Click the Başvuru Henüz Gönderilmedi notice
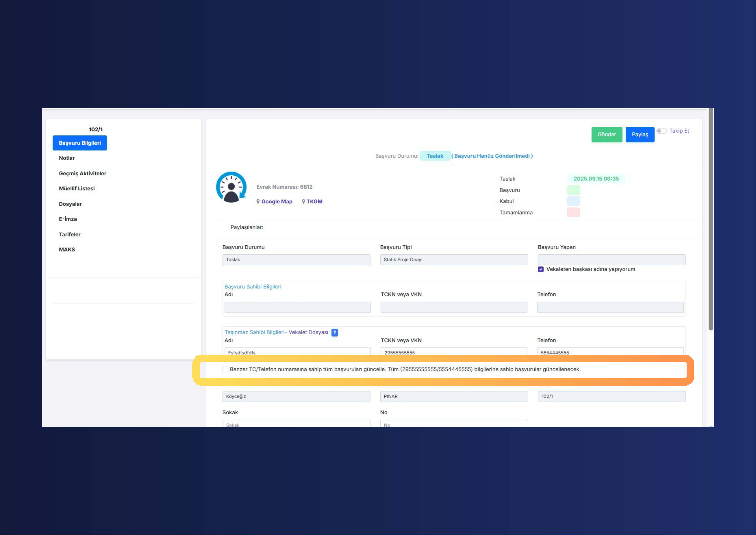 click(x=492, y=156)
